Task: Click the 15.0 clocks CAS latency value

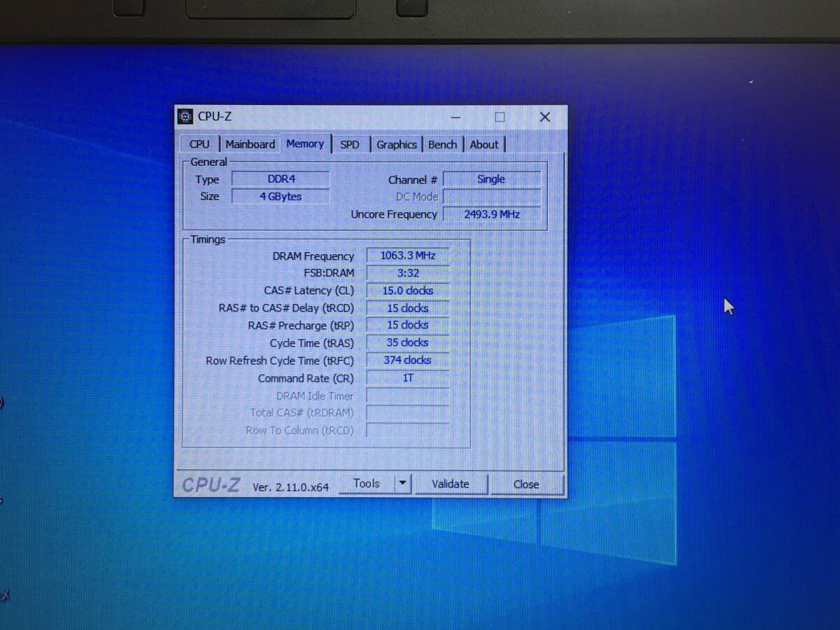Action: click(407, 290)
